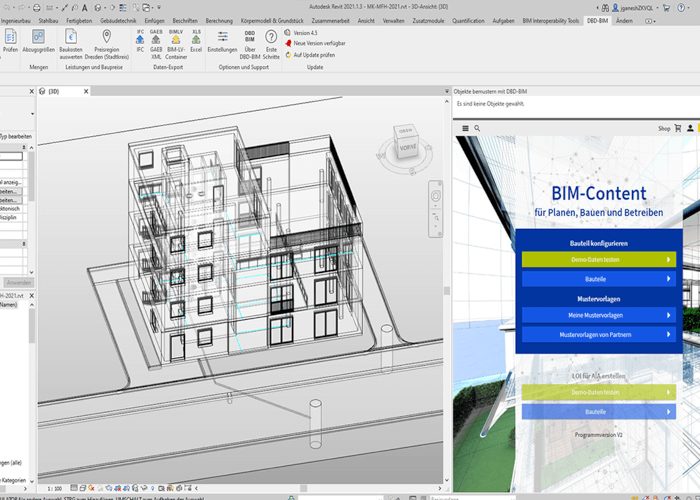Image resolution: width=700 pixels, height=500 pixels.
Task: Click the 1:100 view scale control
Action: coord(55,488)
